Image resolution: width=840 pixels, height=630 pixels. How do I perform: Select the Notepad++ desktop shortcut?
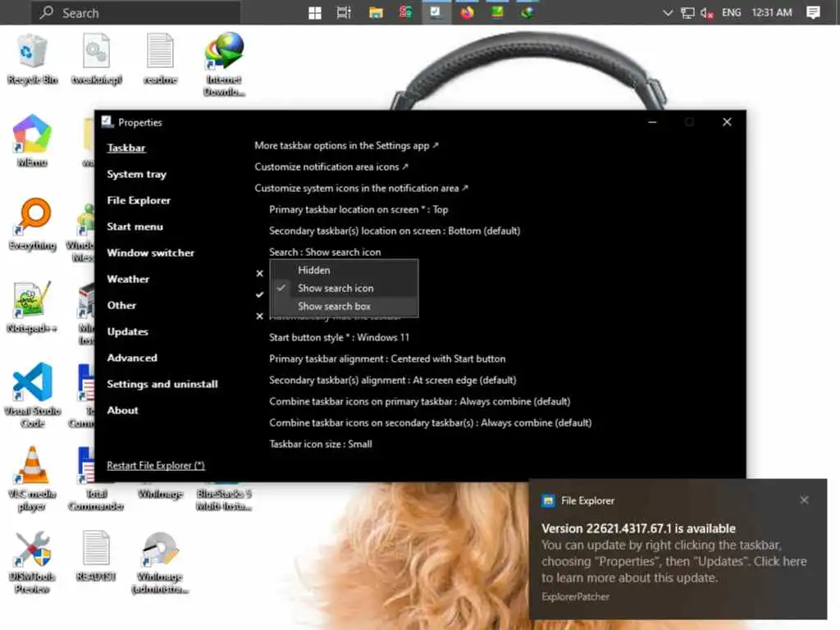tap(32, 307)
